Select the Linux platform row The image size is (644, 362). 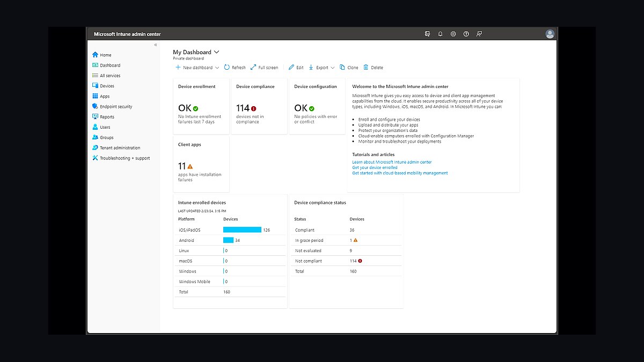point(230,250)
